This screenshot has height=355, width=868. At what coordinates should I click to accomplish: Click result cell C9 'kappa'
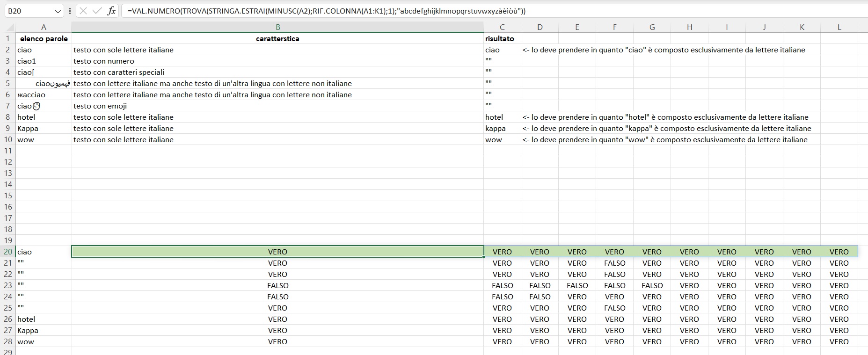(x=502, y=128)
